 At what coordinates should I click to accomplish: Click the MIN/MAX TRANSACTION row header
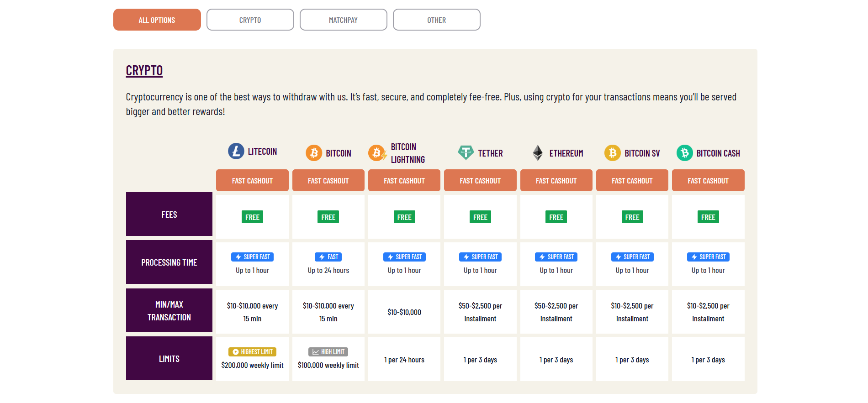tap(169, 310)
